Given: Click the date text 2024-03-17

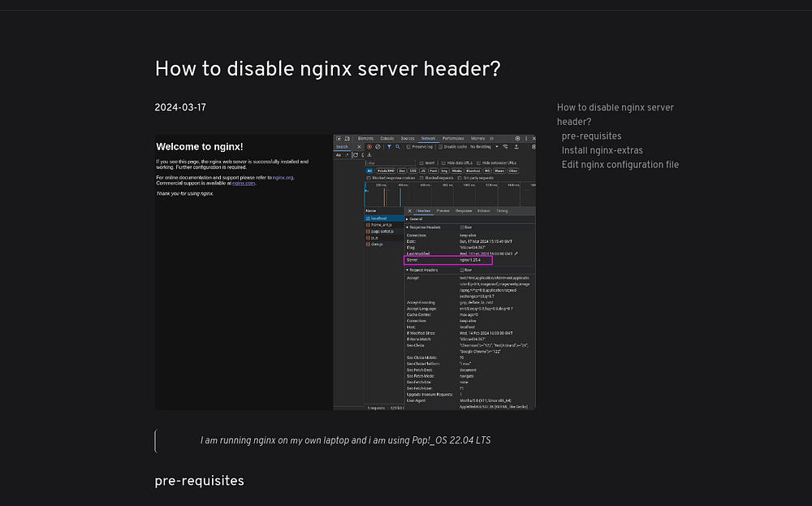Looking at the screenshot, I should point(180,108).
